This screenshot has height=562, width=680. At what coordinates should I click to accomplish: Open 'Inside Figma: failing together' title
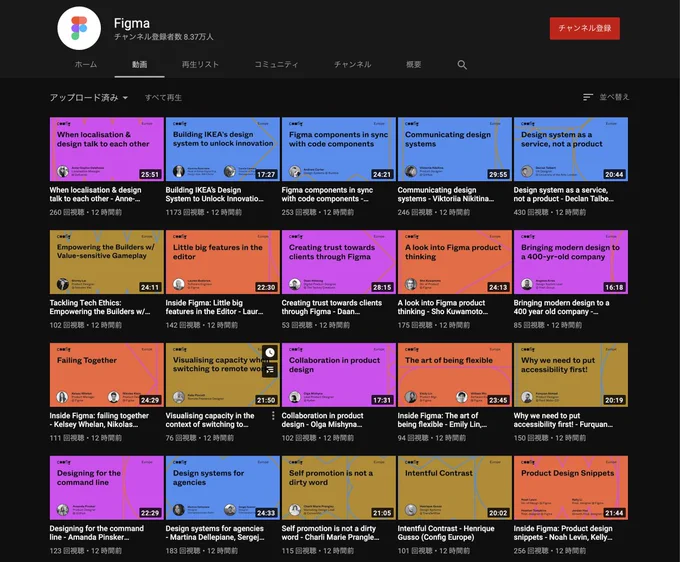coord(99,420)
